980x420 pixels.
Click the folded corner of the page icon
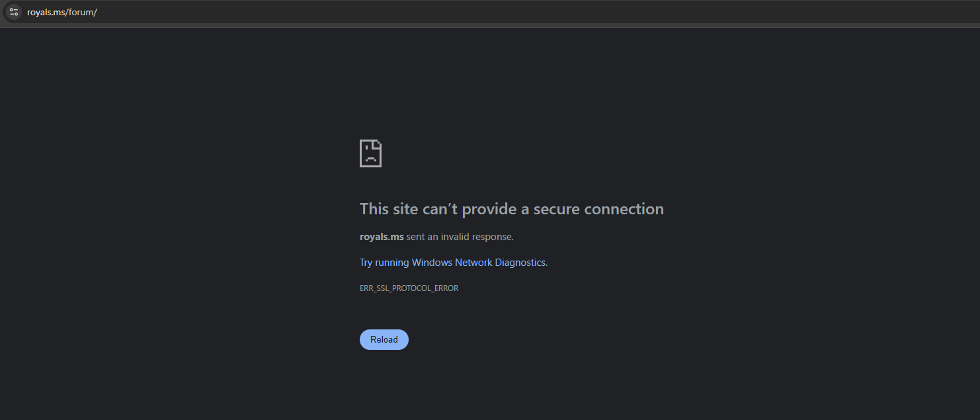(378, 144)
